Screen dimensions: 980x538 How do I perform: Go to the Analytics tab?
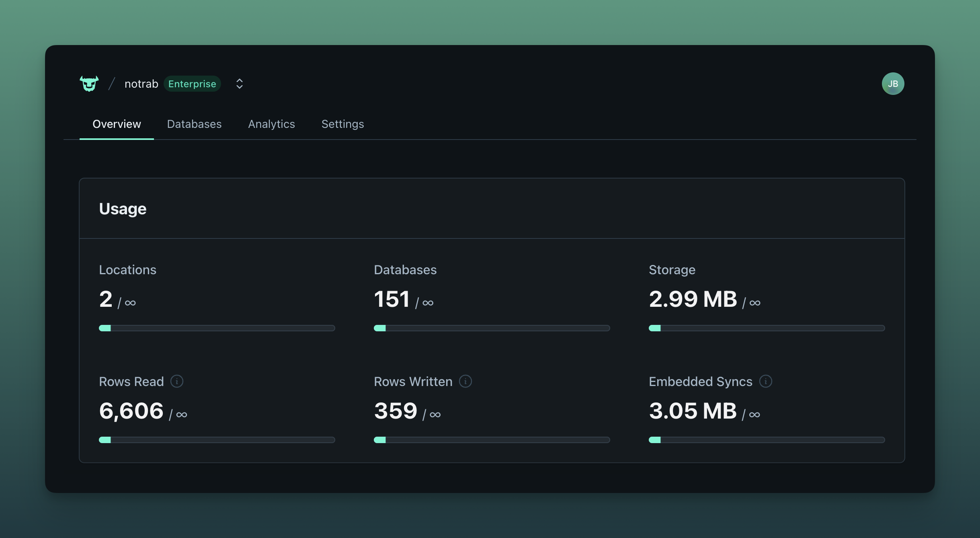(x=271, y=124)
